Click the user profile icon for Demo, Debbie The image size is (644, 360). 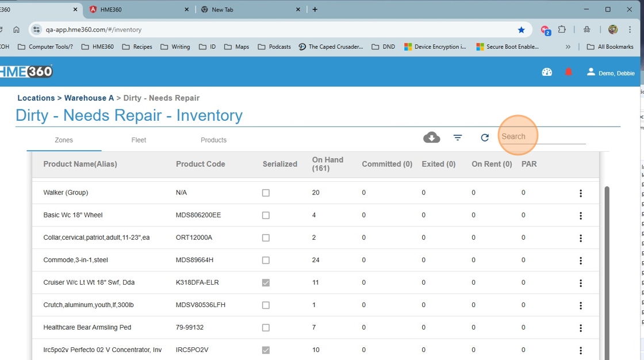tap(591, 72)
